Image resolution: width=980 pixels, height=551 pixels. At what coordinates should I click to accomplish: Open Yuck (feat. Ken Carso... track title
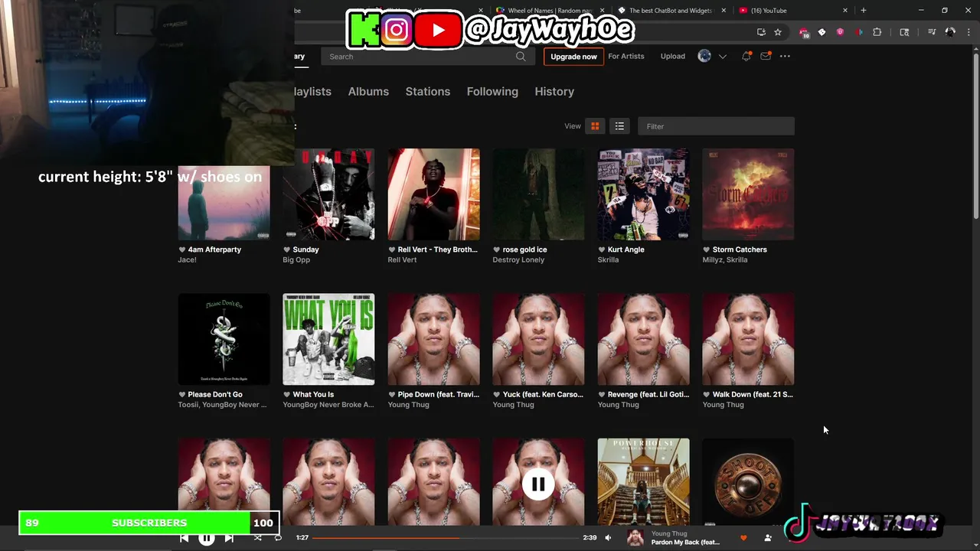pyautogui.click(x=543, y=395)
